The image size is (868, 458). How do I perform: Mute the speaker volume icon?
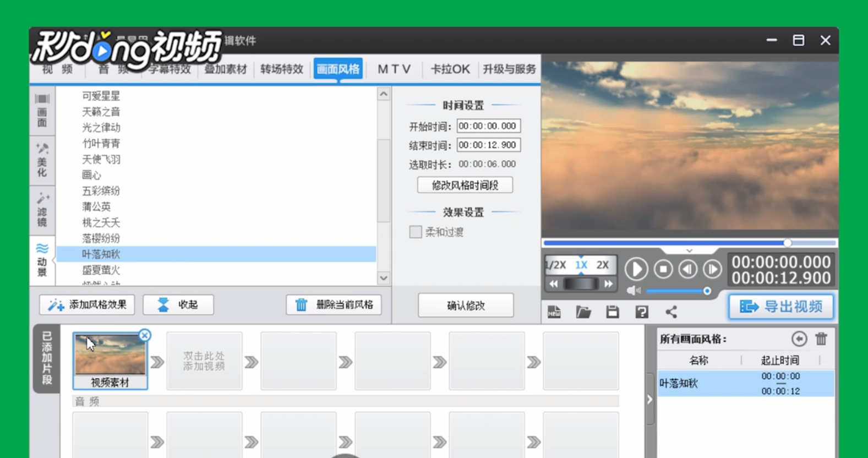pyautogui.click(x=634, y=291)
